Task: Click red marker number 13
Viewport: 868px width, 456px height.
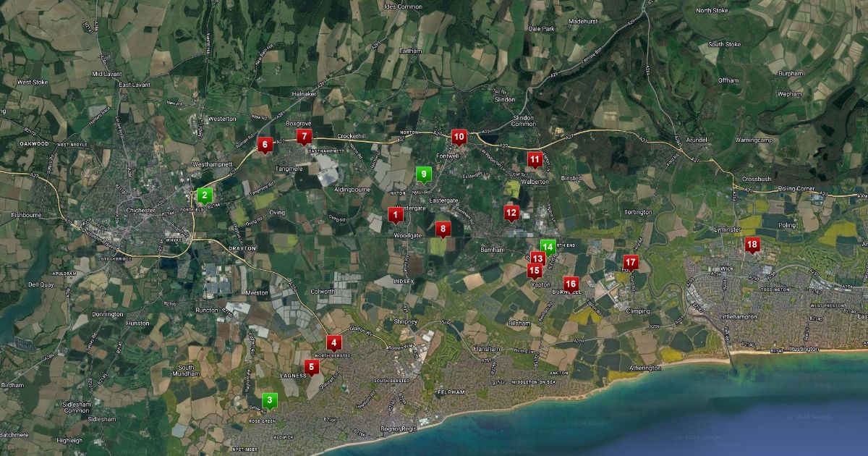Action: point(537,258)
